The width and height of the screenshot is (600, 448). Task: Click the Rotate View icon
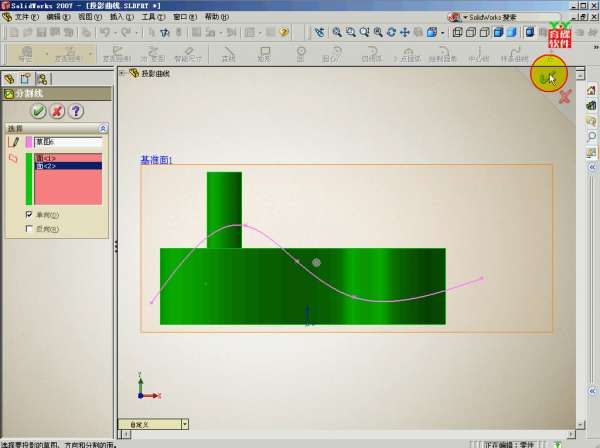coord(391,32)
